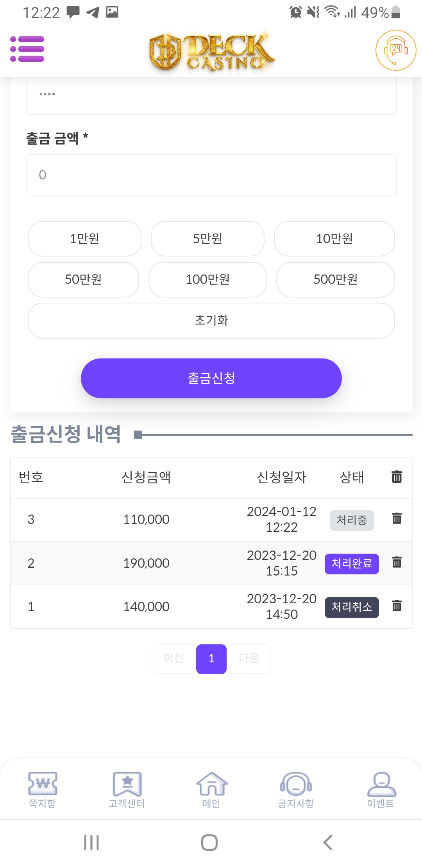Add 1만원 to the withdrawal amount
This screenshot has height=868, width=422.
pos(84,239)
